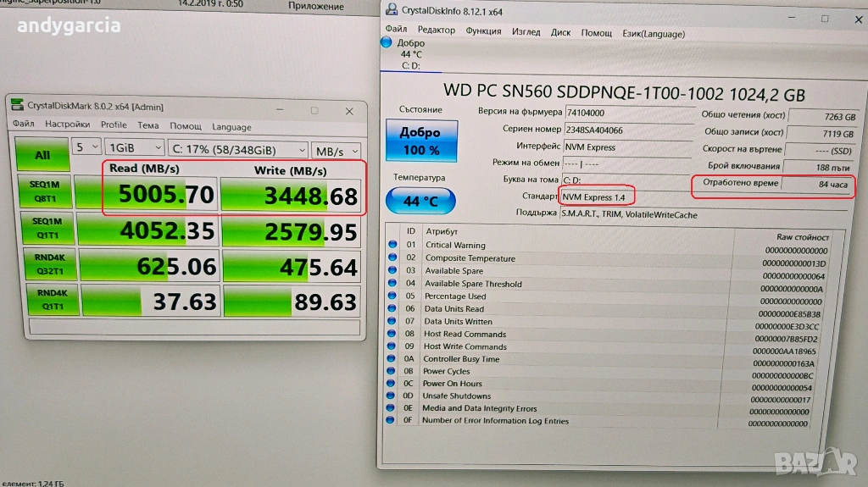Click status dot for Available Spare row
This screenshot has height=487, width=868.
tap(392, 271)
